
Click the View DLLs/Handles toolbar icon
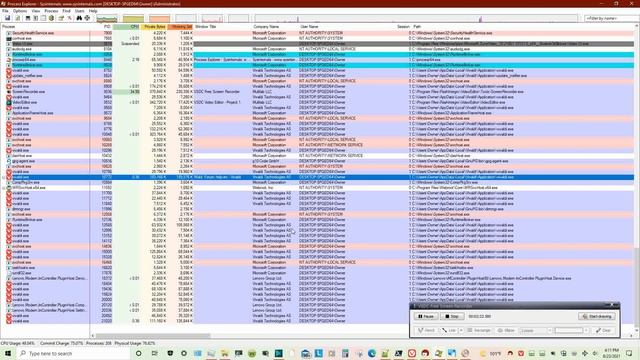click(x=51, y=18)
